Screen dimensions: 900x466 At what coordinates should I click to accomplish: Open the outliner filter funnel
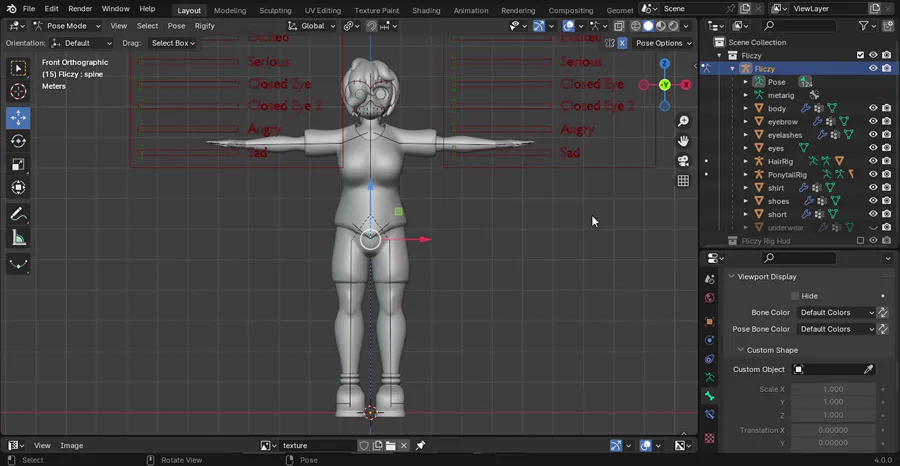pos(863,26)
